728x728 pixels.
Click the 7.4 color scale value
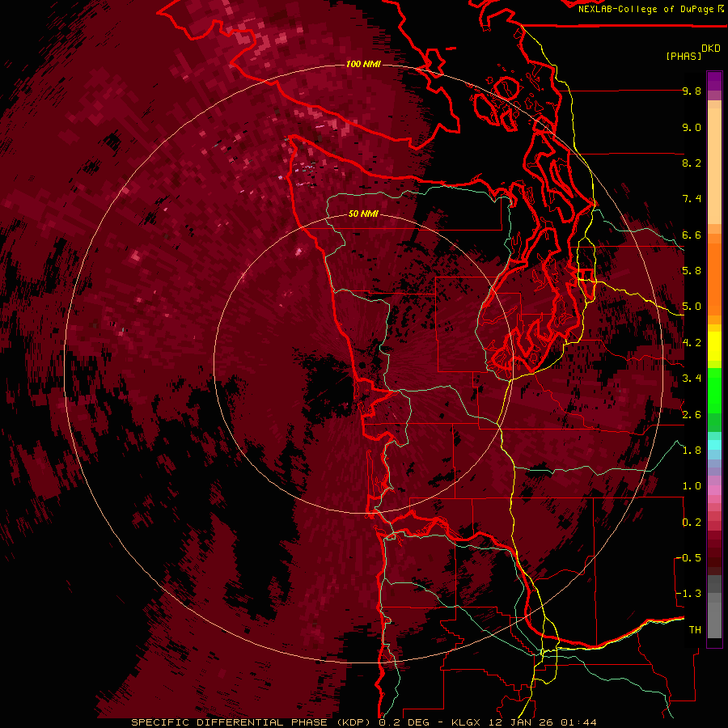(x=692, y=199)
